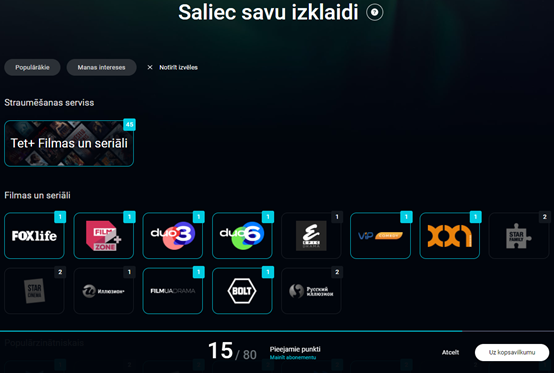Click the 15 / 80 points counter
Image resolution: width=554 pixels, height=373 pixels.
(x=232, y=351)
